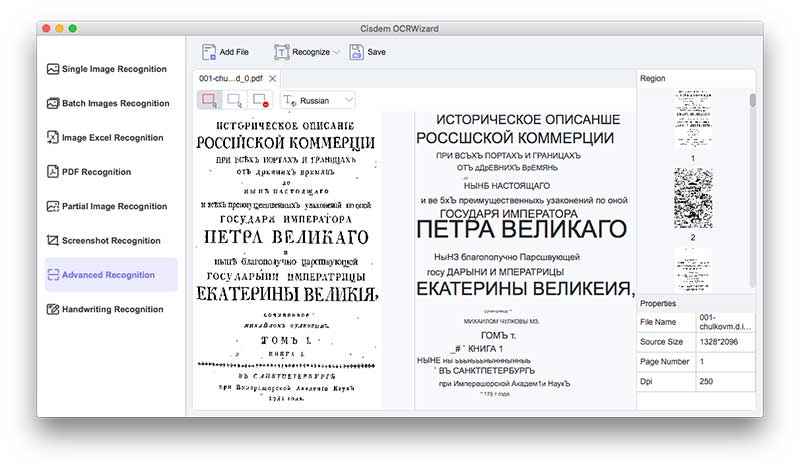Screen dimensions: 800x470
Task: Open the Russian language dropdown
Action: point(318,100)
